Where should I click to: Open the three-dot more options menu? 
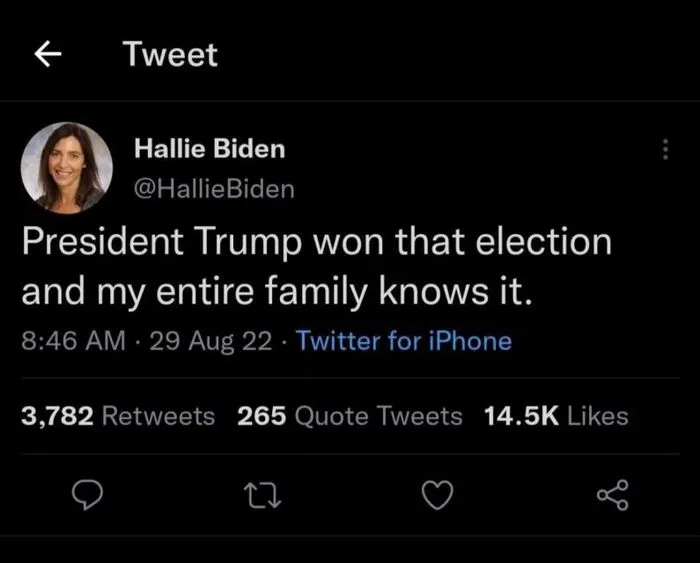click(664, 150)
